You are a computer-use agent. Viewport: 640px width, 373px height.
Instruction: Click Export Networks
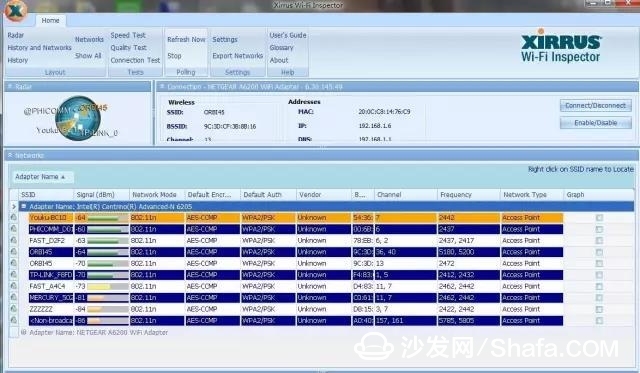(x=238, y=56)
